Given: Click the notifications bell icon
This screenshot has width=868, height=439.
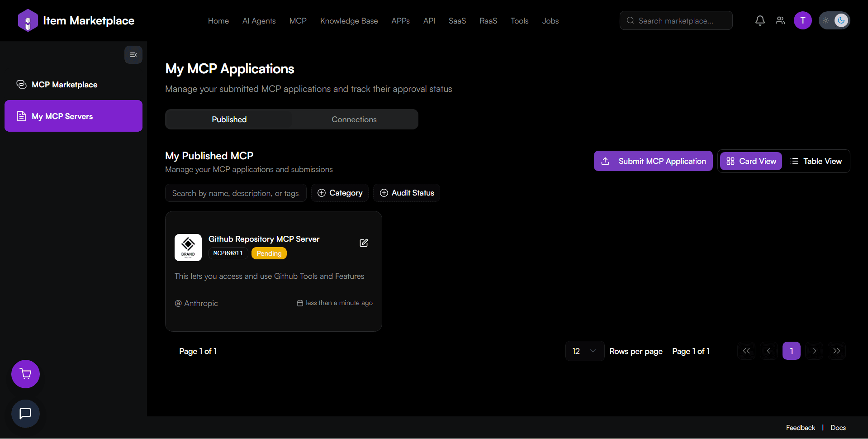Looking at the screenshot, I should click(760, 20).
